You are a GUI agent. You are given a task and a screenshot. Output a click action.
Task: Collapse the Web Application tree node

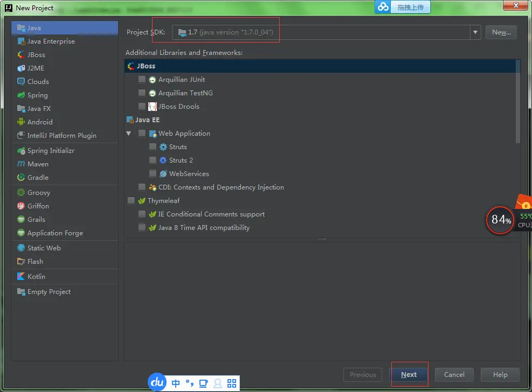pyautogui.click(x=129, y=134)
